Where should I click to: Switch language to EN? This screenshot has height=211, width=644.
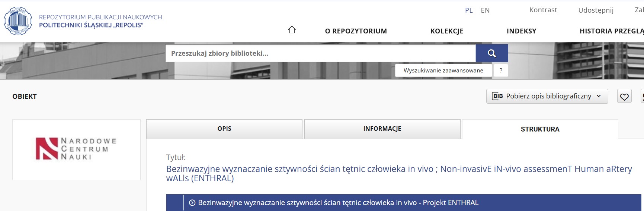click(x=485, y=10)
